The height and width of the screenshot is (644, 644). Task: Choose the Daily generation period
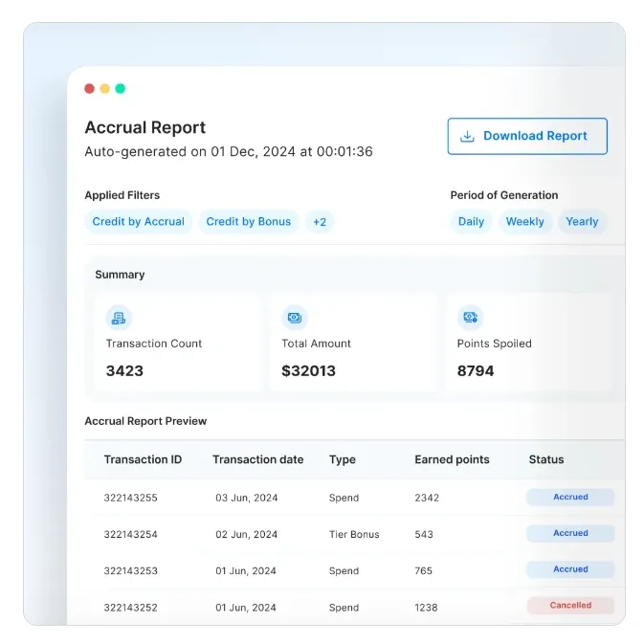coord(471,222)
